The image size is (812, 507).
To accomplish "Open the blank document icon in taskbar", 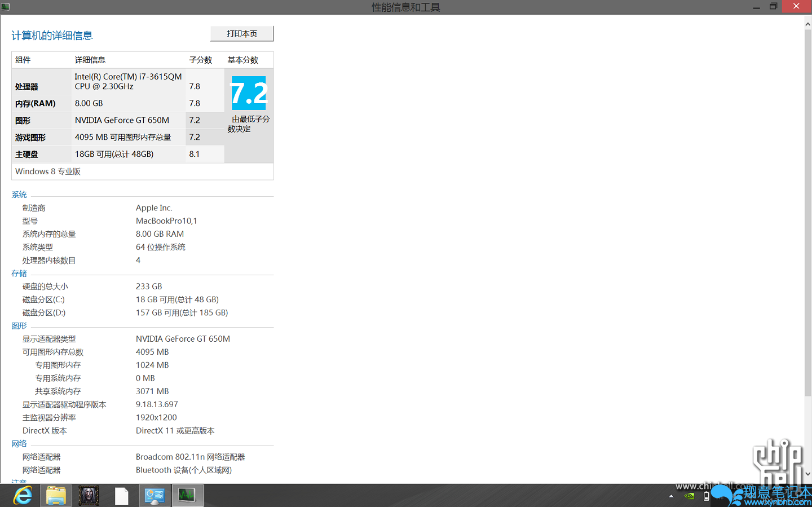I will tap(122, 496).
